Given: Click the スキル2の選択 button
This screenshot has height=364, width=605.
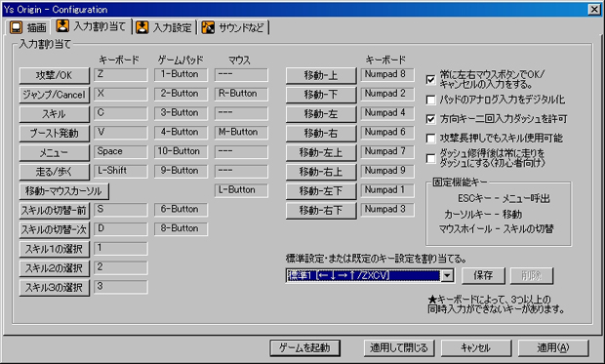Looking at the screenshot, I should pos(55,268).
